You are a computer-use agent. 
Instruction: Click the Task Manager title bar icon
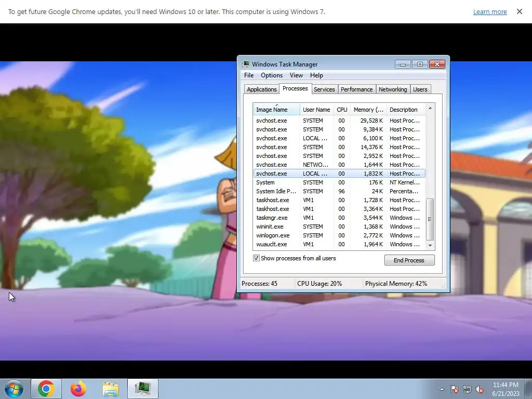click(246, 64)
